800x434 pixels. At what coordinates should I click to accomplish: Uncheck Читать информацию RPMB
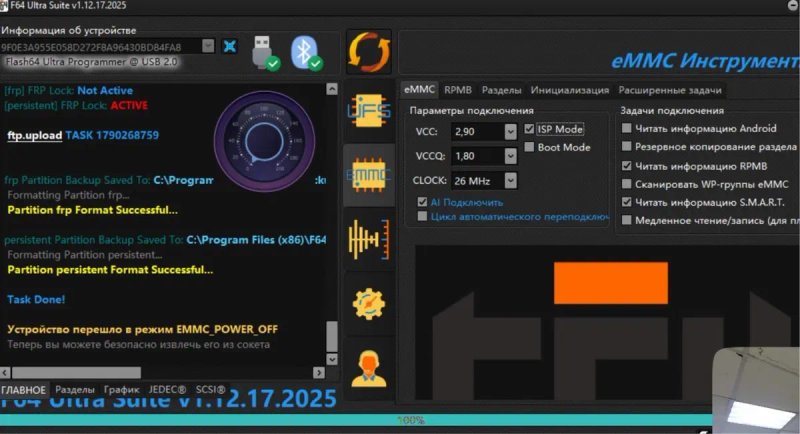[x=627, y=166]
